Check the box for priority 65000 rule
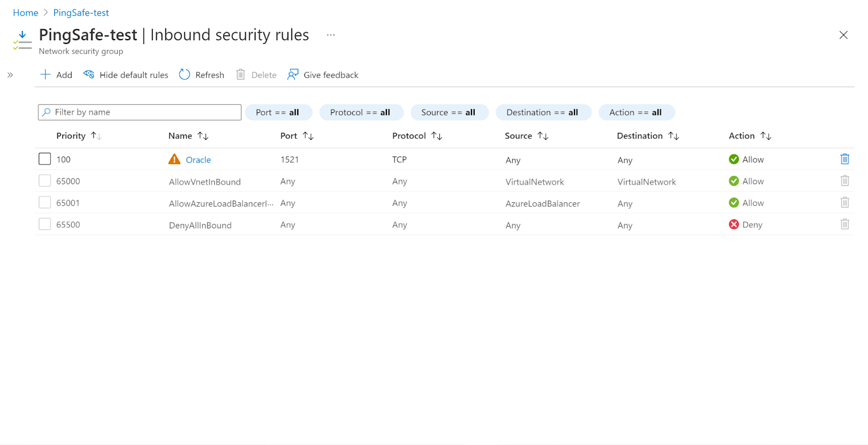868x445 pixels. (45, 181)
